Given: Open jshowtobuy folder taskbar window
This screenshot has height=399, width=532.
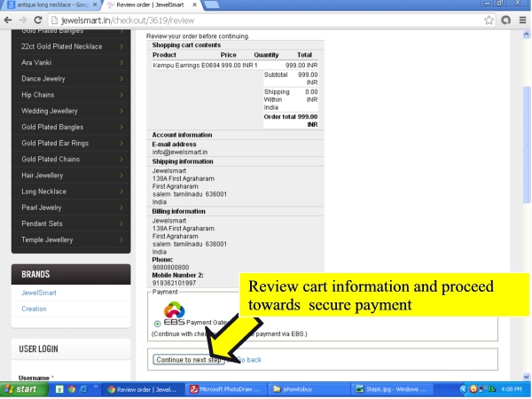Looking at the screenshot, I should [x=309, y=389].
